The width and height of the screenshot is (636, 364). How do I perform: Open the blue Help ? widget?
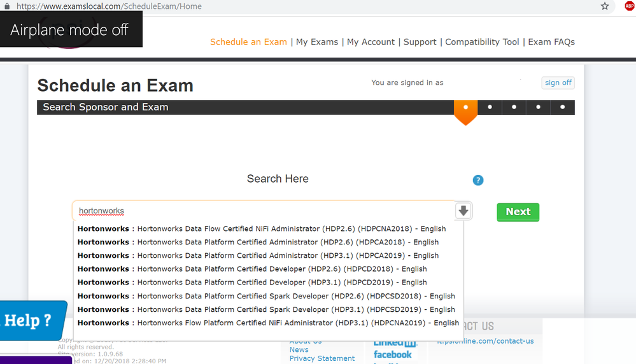pos(32,320)
